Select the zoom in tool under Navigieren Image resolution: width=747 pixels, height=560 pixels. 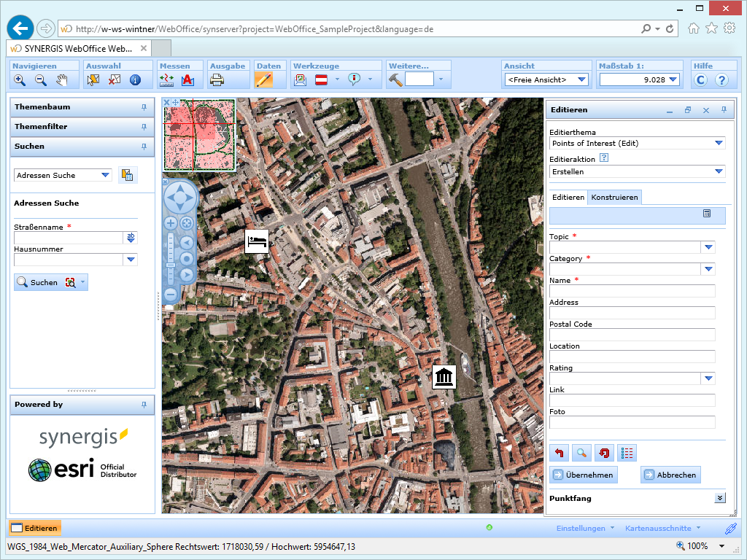[20, 80]
